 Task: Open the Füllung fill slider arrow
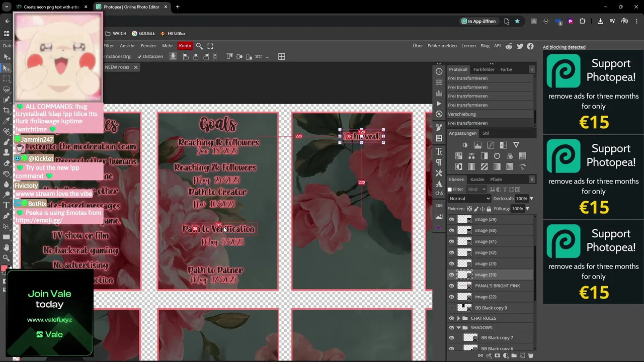pos(527,209)
